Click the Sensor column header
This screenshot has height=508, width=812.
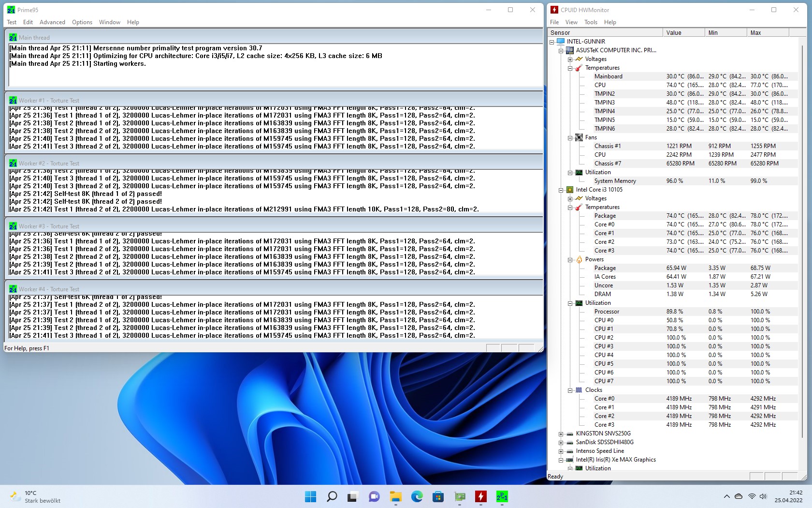(x=605, y=32)
